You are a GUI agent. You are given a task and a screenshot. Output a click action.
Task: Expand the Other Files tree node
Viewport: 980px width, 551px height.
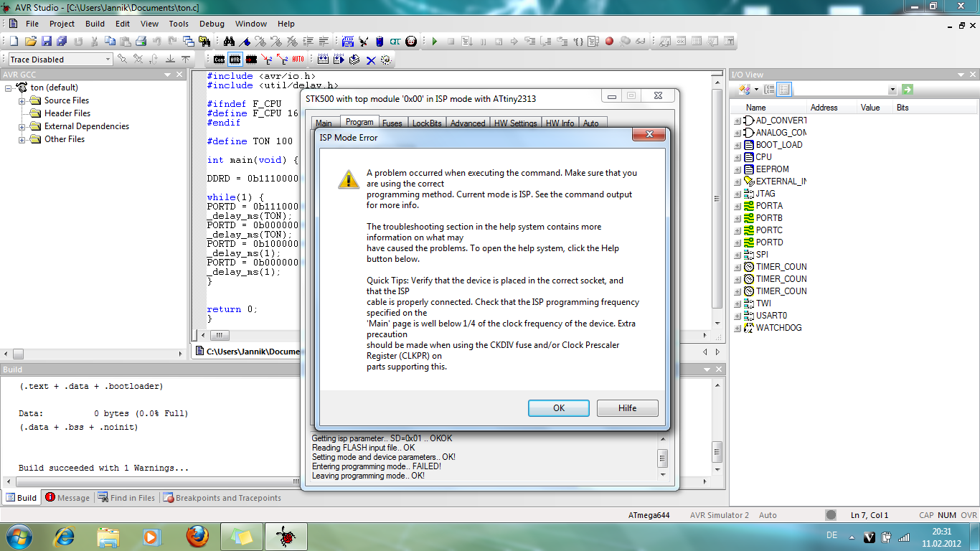[22, 139]
